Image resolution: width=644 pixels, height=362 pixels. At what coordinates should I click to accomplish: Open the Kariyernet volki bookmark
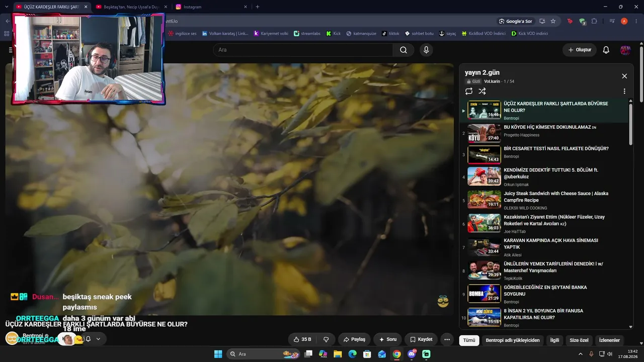click(271, 34)
